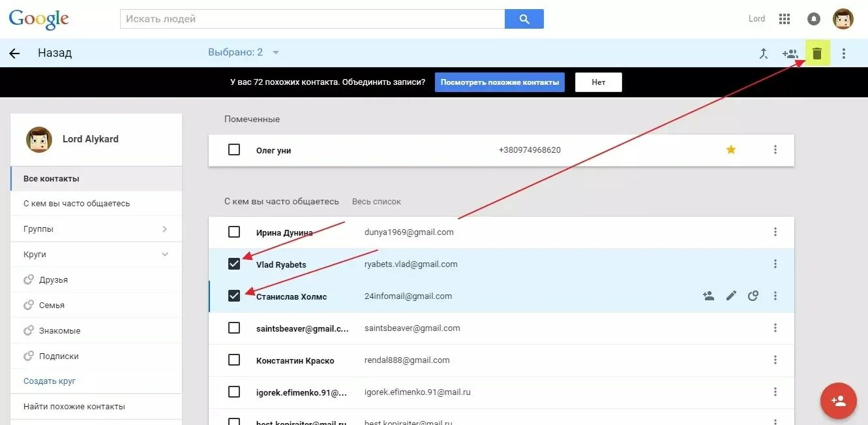Click the Искать людей search field
The image size is (868, 425).
click(312, 19)
